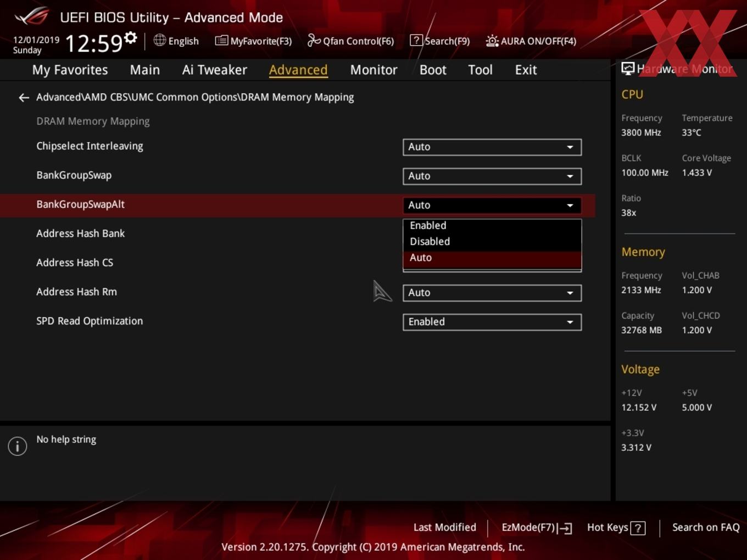Click the BankGroupSwapAlt label
This screenshot has height=560, width=747.
tap(81, 204)
